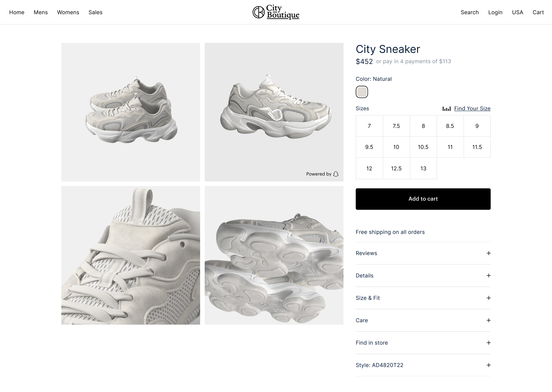Screen dimensions: 552x392
Task: Open the sneaker sole image
Action: tap(274, 255)
